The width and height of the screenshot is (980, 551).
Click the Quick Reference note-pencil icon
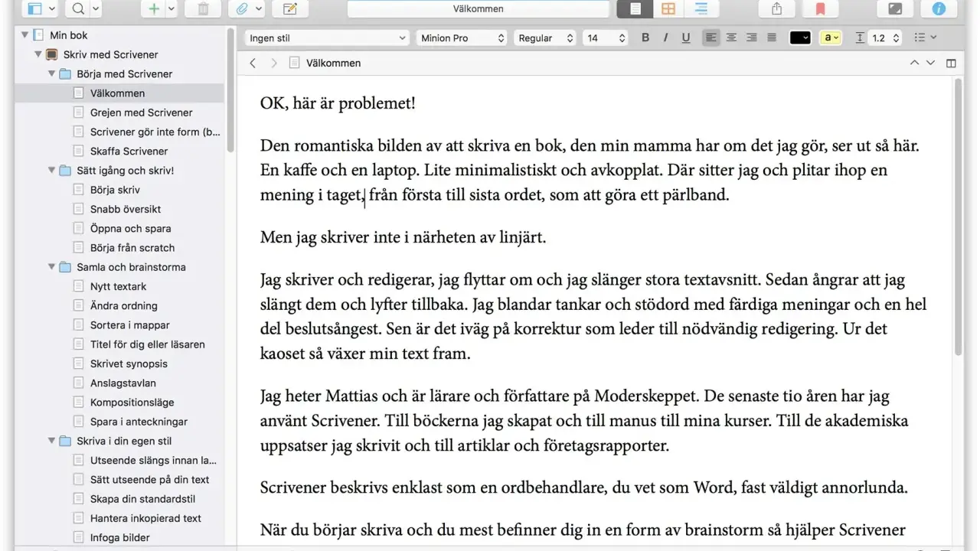tap(291, 8)
